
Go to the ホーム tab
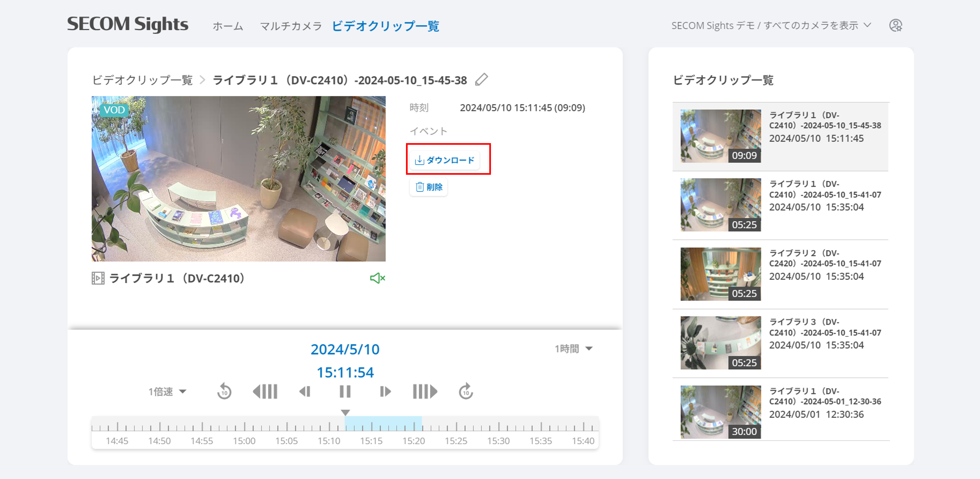click(228, 26)
